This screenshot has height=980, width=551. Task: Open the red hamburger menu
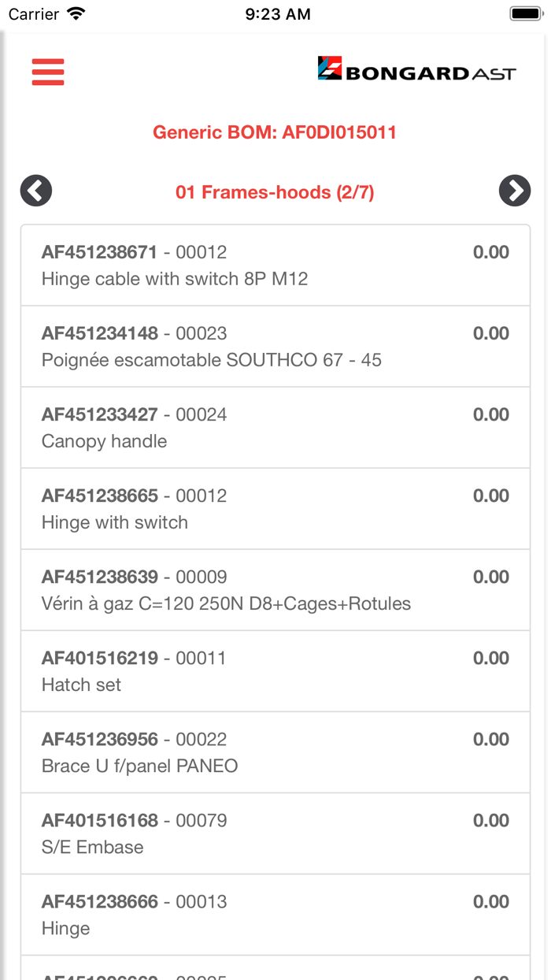[48, 72]
